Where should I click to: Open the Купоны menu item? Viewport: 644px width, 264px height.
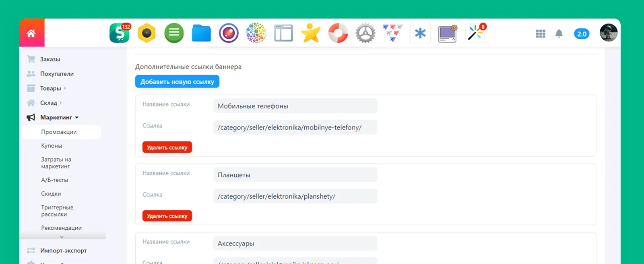(52, 146)
